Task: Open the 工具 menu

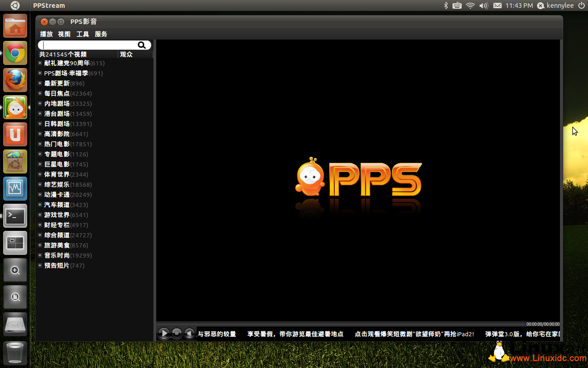Action: 83,34
